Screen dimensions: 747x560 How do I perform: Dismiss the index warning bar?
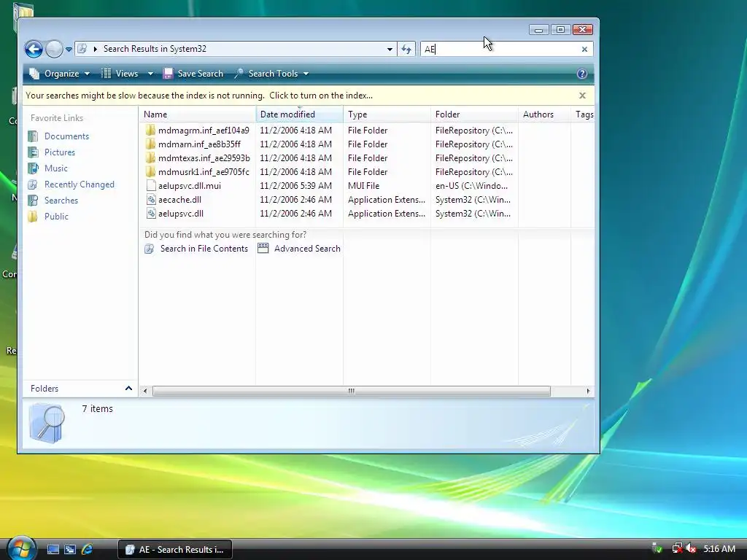[582, 96]
